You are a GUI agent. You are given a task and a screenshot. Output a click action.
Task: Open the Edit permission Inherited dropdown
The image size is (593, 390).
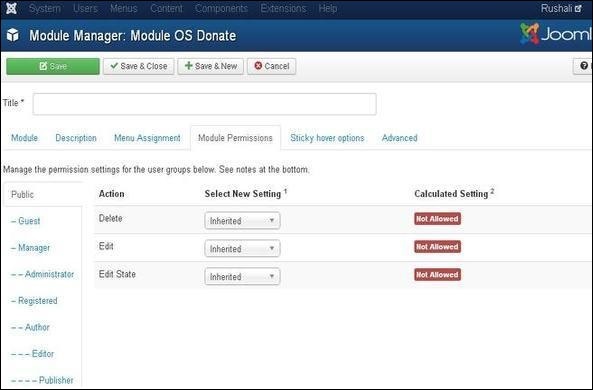pos(242,249)
